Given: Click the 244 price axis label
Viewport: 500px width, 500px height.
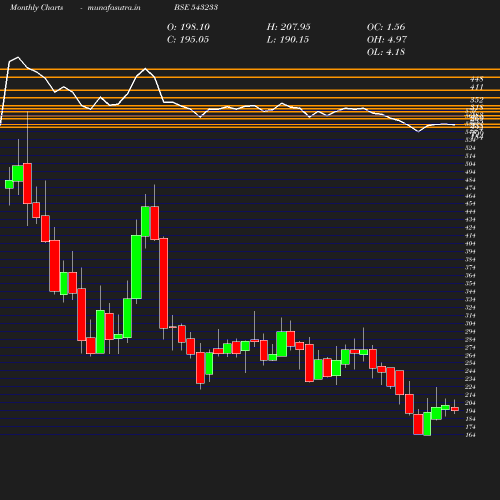Looking at the screenshot, I should (x=470, y=371).
